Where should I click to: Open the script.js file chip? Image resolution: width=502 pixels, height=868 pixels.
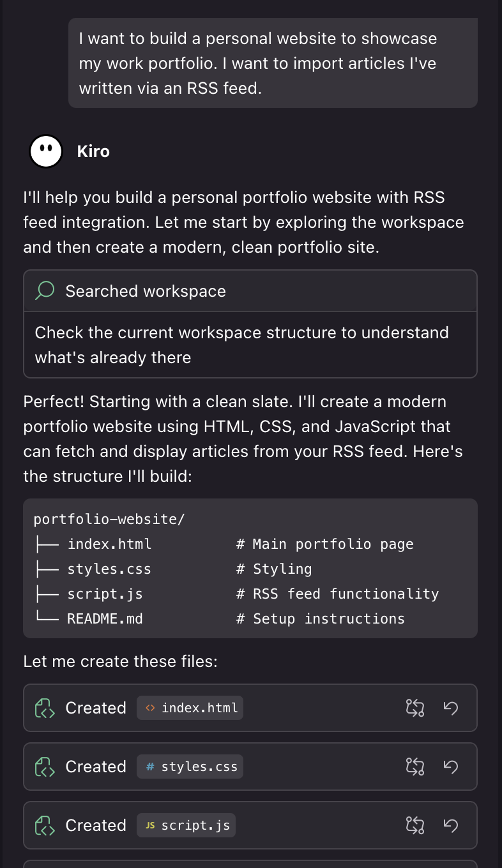point(186,825)
